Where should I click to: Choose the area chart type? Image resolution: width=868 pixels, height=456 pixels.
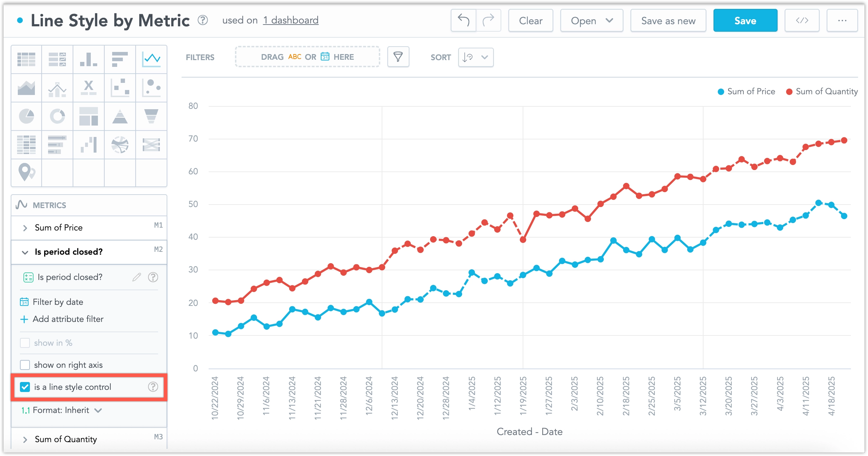[26, 88]
